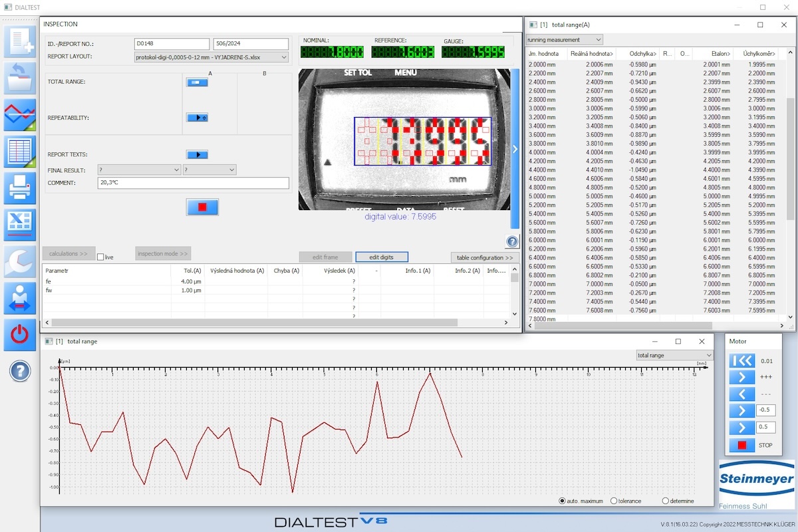
Task: Click the person-with-arrows sidebar icon
Action: tap(20, 299)
